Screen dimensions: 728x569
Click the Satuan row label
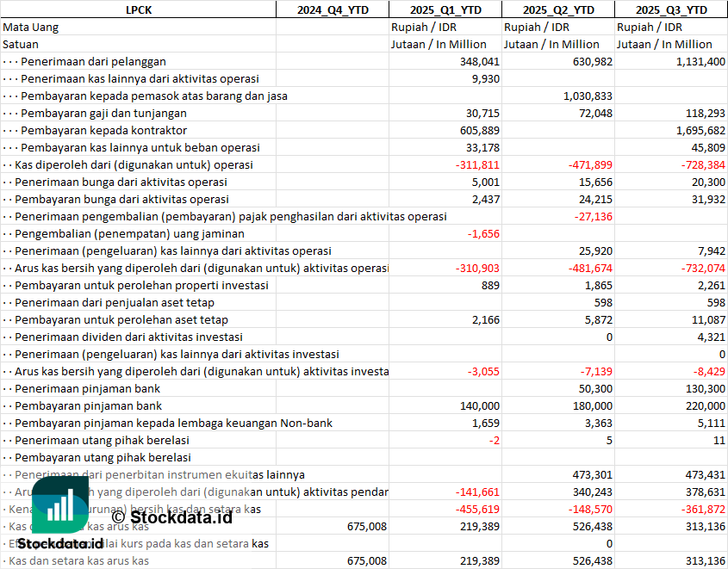pyautogui.click(x=21, y=45)
